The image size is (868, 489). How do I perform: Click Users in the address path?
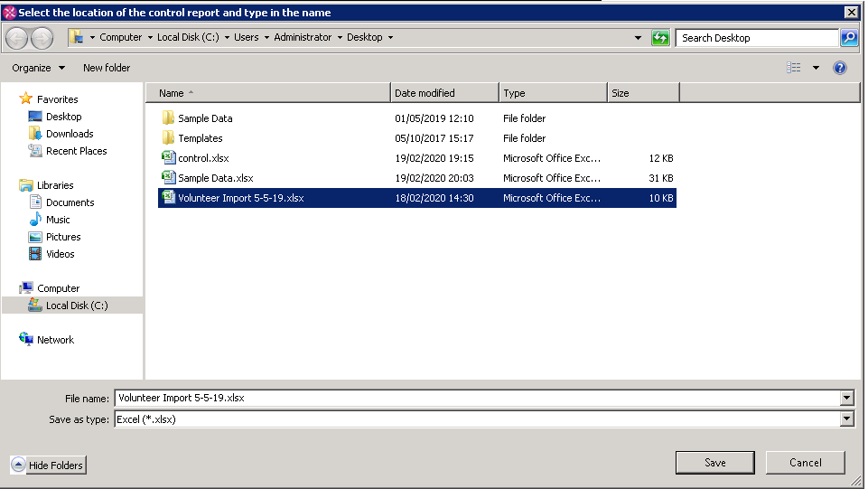pyautogui.click(x=247, y=37)
